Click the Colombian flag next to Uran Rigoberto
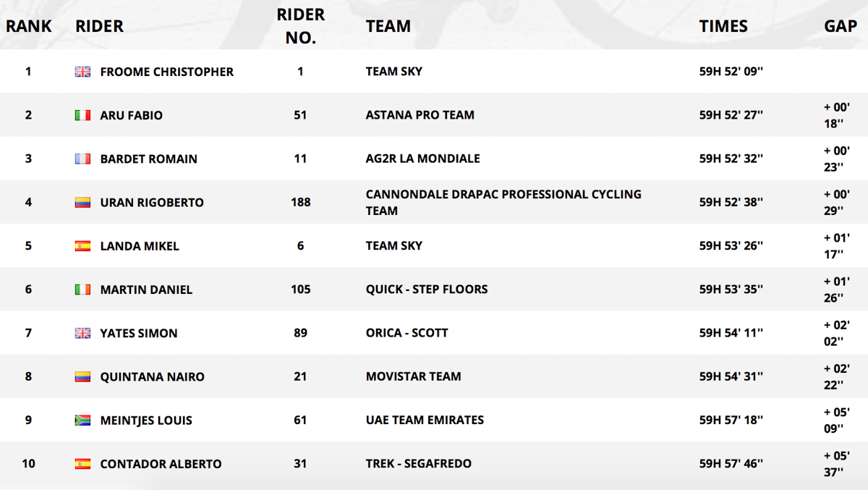This screenshot has height=490, width=868. point(83,202)
